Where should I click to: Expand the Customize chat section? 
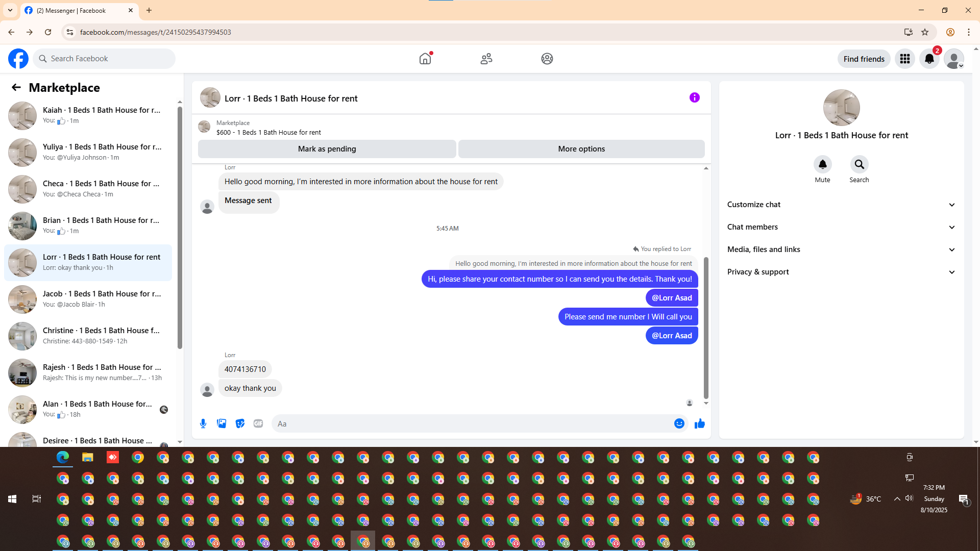[841, 205]
